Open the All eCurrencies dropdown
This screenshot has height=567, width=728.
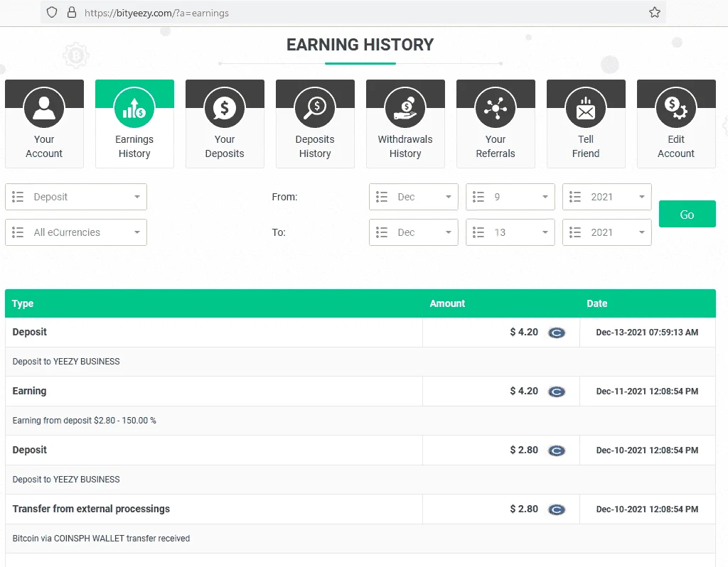click(x=76, y=232)
